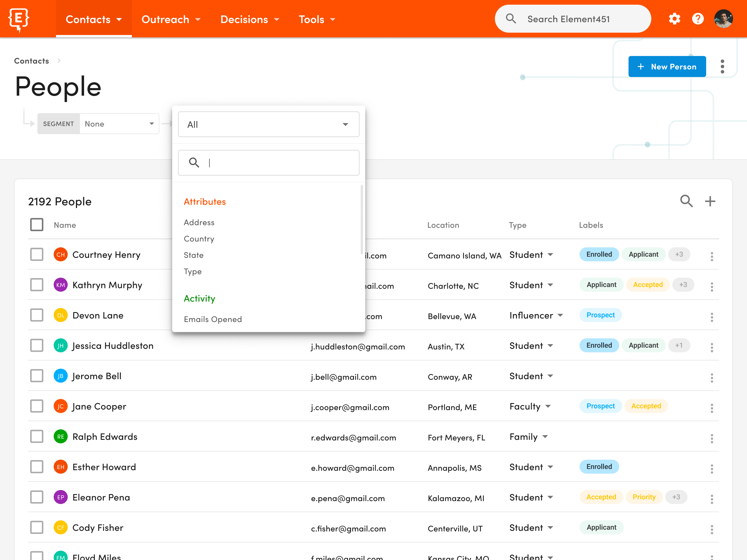Click the user profile avatar
This screenshot has width=747, height=560.
[724, 19]
